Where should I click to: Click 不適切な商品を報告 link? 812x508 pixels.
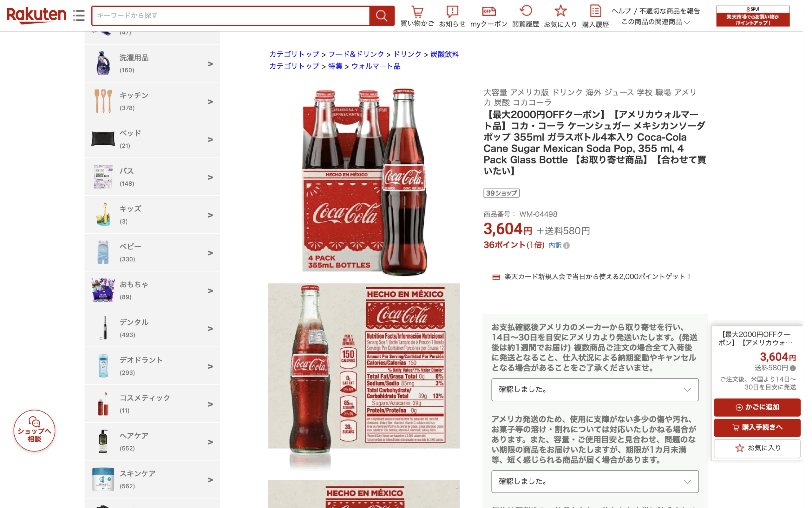[669, 11]
